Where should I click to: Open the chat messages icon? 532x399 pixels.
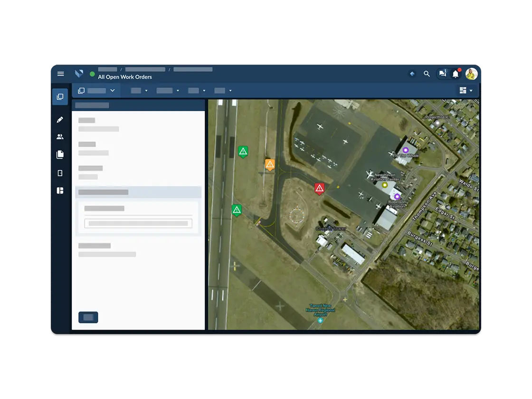[x=443, y=73]
